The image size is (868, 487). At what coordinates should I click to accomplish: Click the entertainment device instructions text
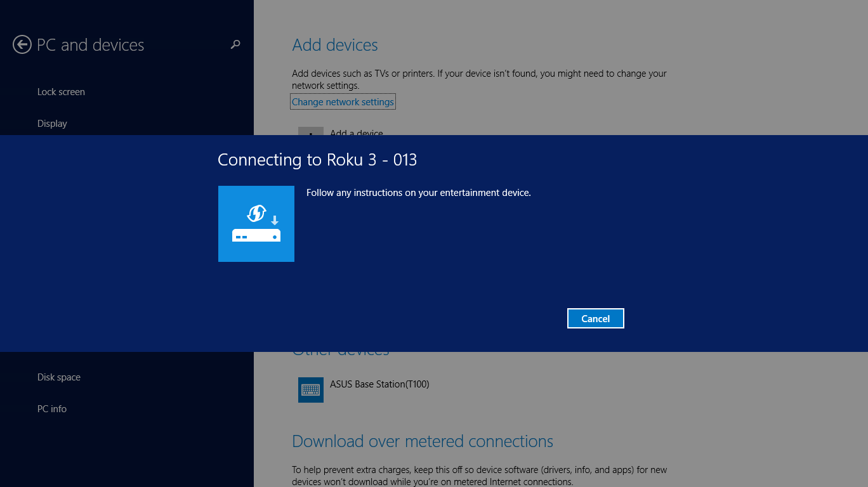[x=418, y=193]
